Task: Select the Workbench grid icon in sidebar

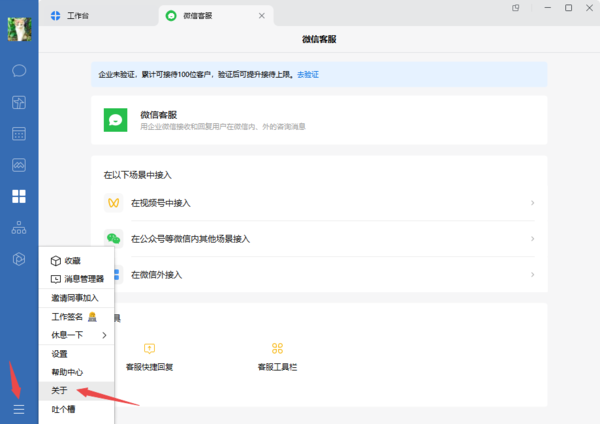Action: (x=19, y=196)
